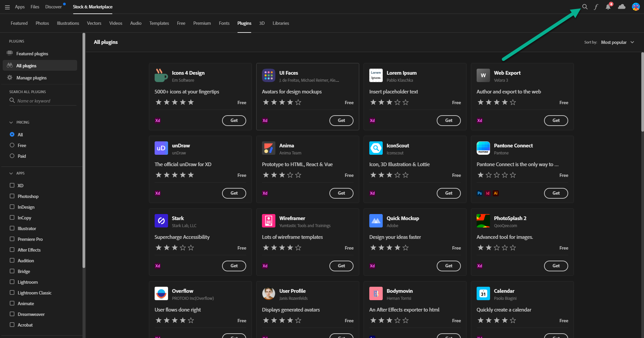Click the Lorem Ipsum plugin icon
This screenshot has height=338, width=644.
376,75
